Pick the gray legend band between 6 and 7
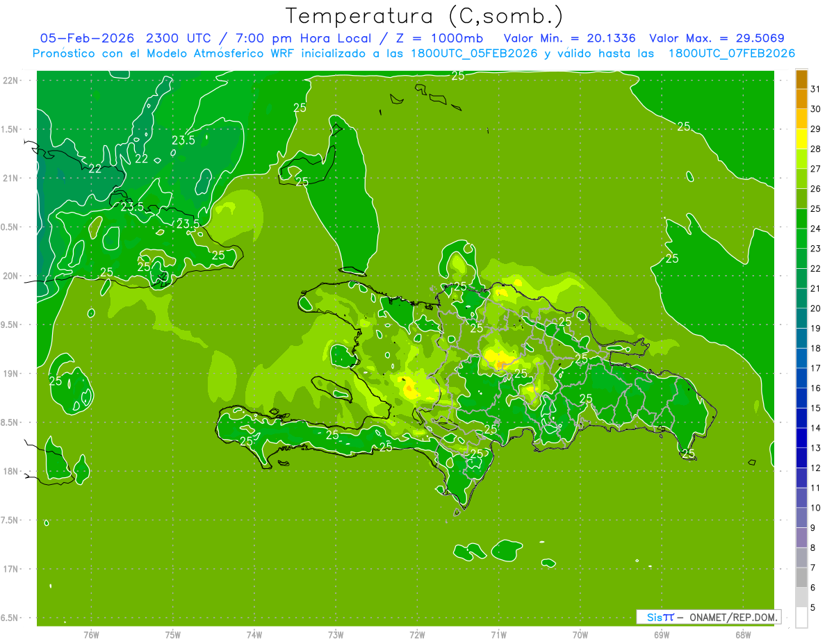Screen dimensions: 834x644 [x=801, y=578]
